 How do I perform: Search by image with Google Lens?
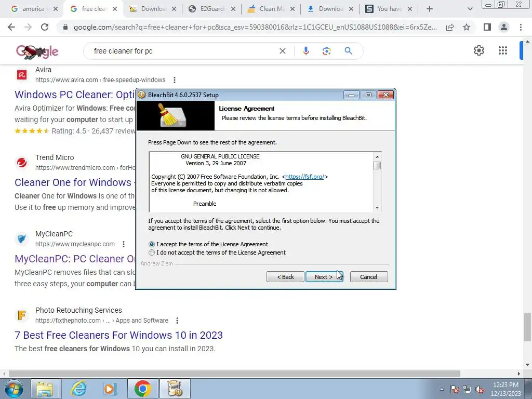click(327, 51)
